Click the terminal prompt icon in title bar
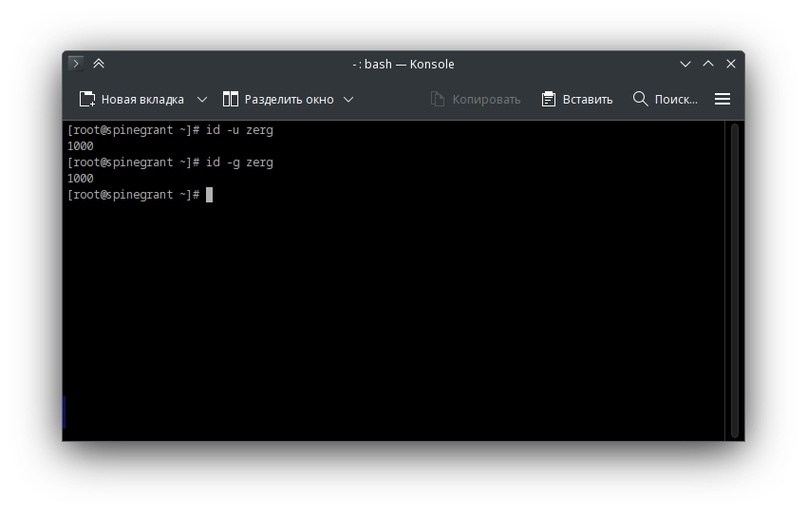Image resolution: width=807 pixels, height=515 pixels. coord(76,63)
